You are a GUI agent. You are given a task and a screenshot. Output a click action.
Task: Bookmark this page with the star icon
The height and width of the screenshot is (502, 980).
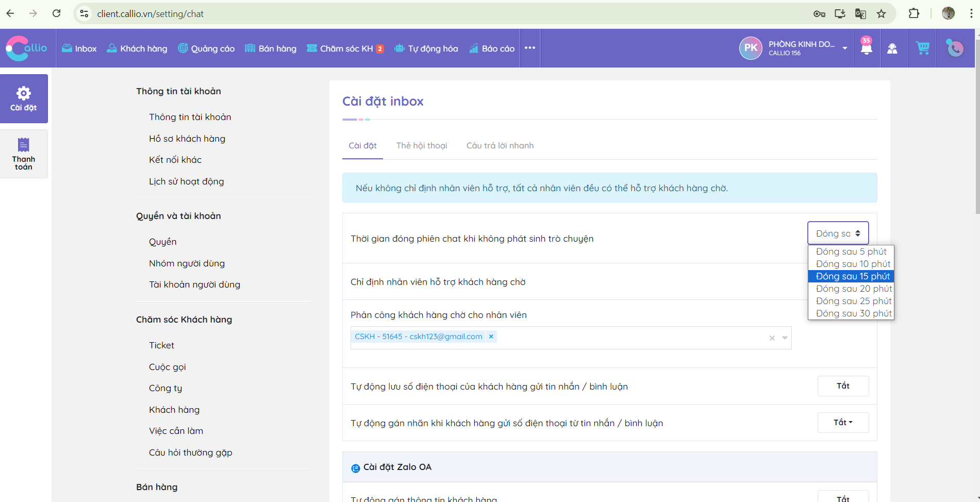tap(882, 14)
